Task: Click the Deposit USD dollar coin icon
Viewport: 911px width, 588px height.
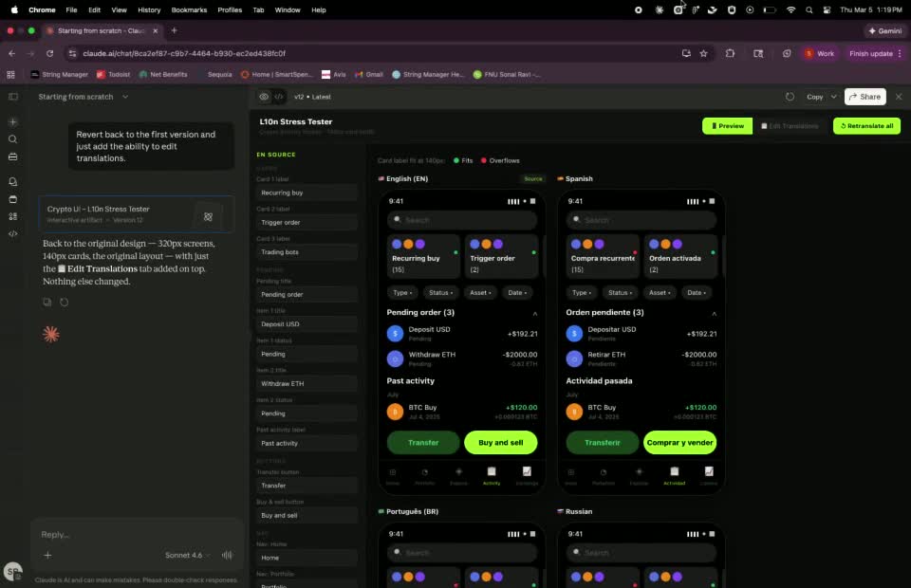Action: 395,333
